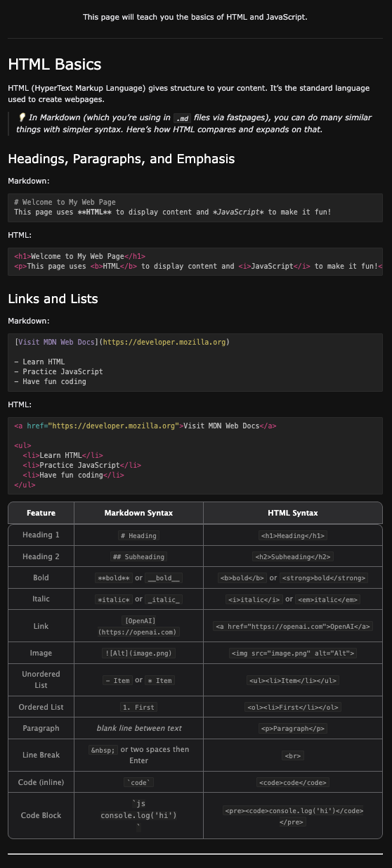Click the "Italic" feature cell
This screenshot has width=392, height=868.
(41, 599)
